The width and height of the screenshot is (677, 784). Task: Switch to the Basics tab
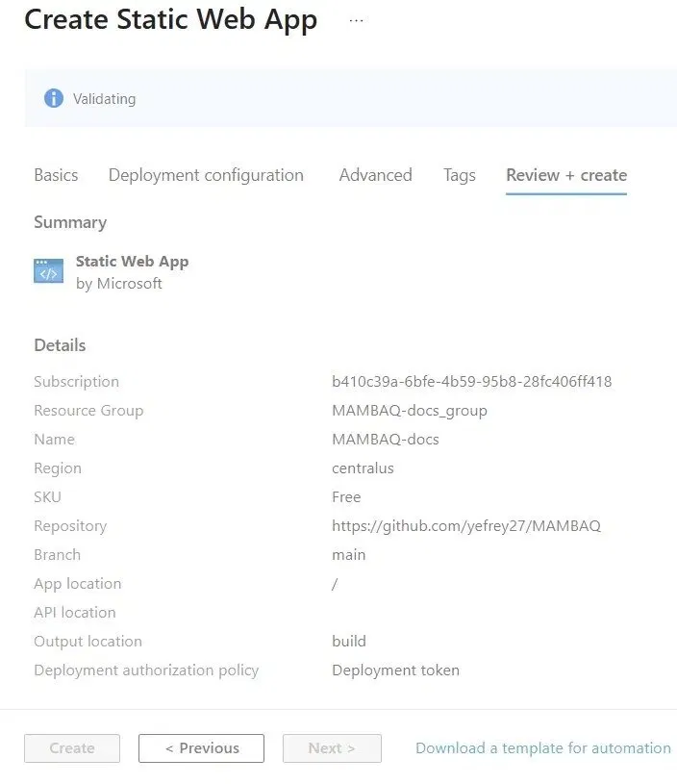click(56, 175)
